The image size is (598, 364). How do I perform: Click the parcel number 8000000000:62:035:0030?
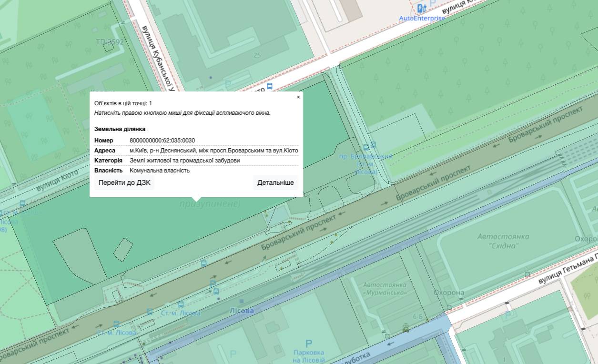click(x=162, y=141)
